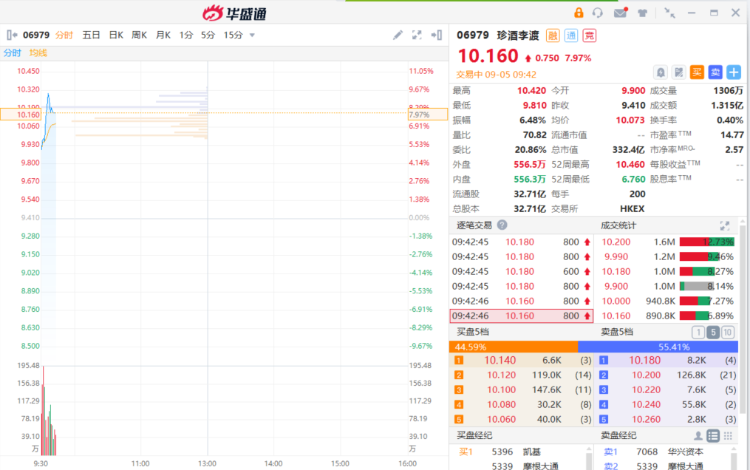The image size is (750, 470).
Task: Click the orange buy (买) icon
Action: point(697,72)
